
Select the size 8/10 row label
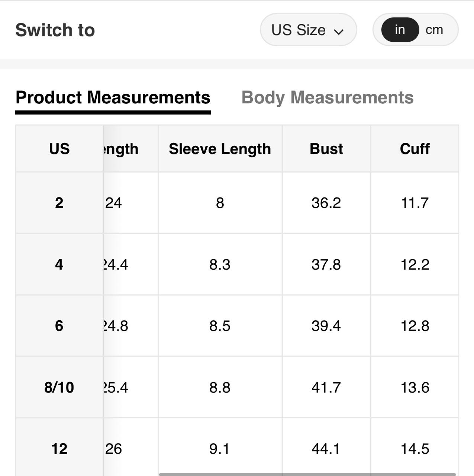[59, 387]
